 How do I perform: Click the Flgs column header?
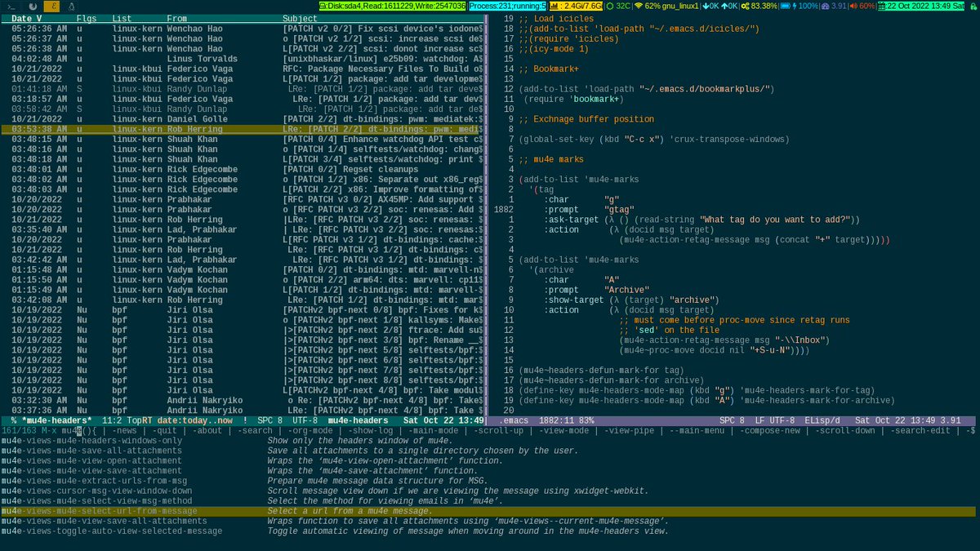[86, 18]
